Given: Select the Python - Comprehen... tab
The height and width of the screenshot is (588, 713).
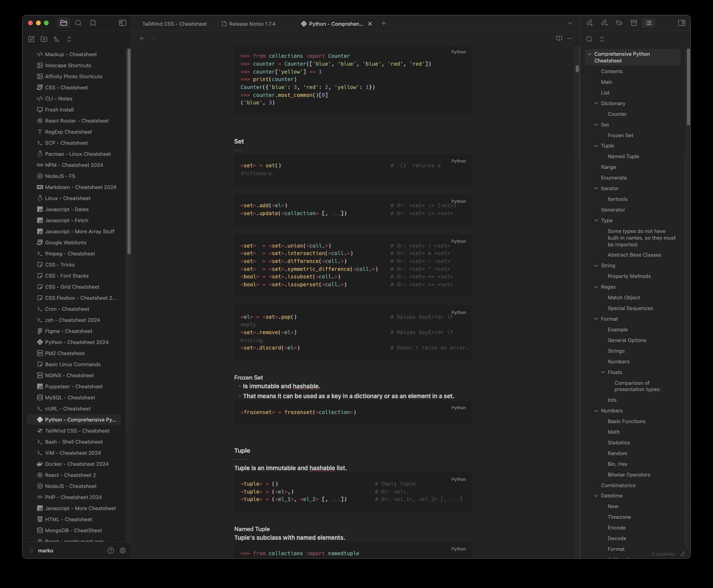Looking at the screenshot, I should tap(336, 24).
